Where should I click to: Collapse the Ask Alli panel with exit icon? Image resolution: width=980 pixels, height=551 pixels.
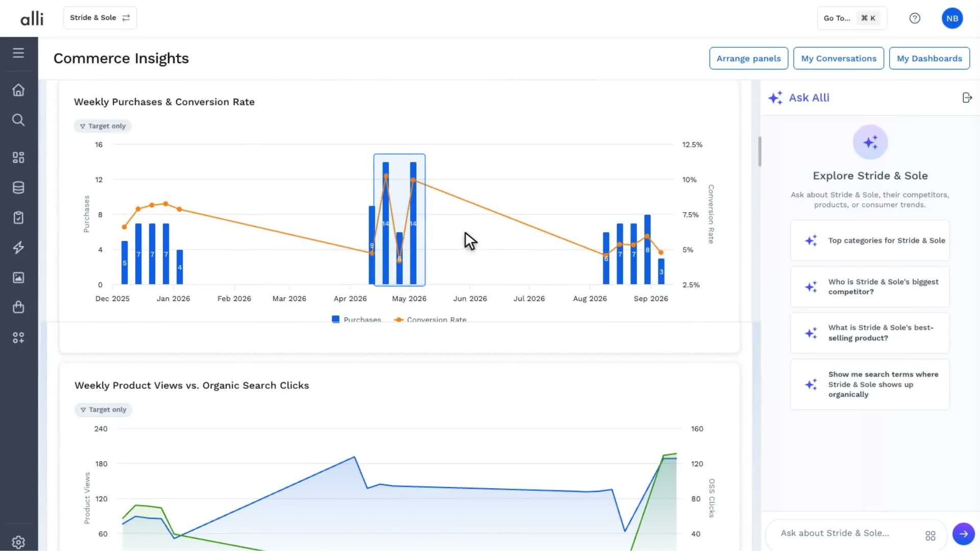(967, 97)
